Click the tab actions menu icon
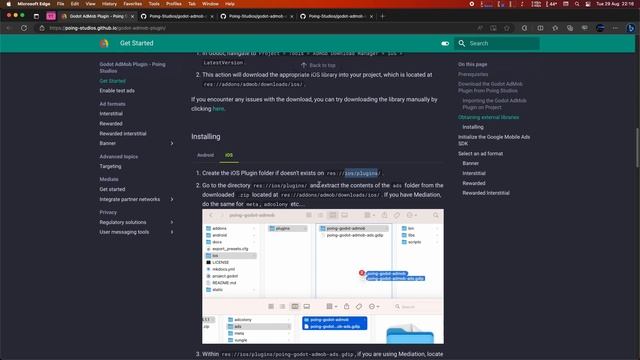Screen dimensions: 640x360 point(36,16)
